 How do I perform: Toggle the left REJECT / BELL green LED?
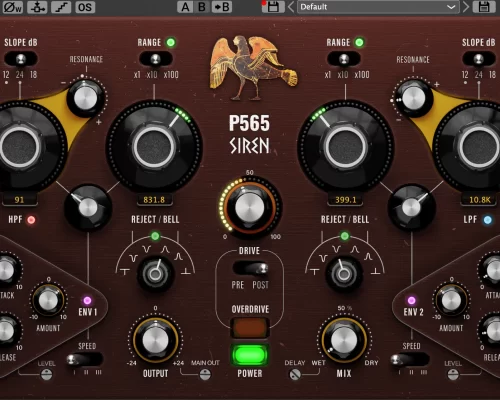click(155, 236)
